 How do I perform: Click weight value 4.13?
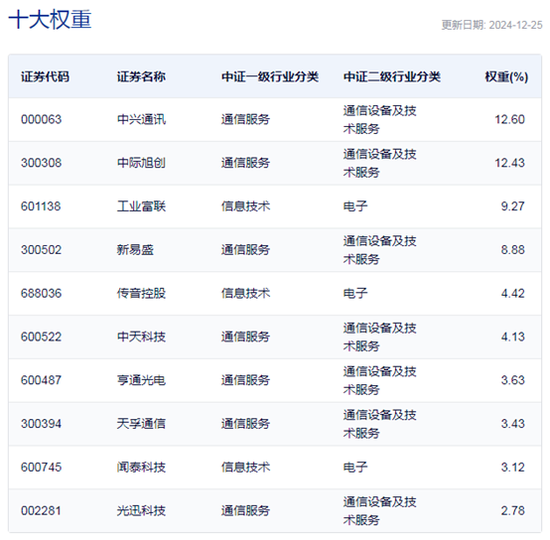512,337
